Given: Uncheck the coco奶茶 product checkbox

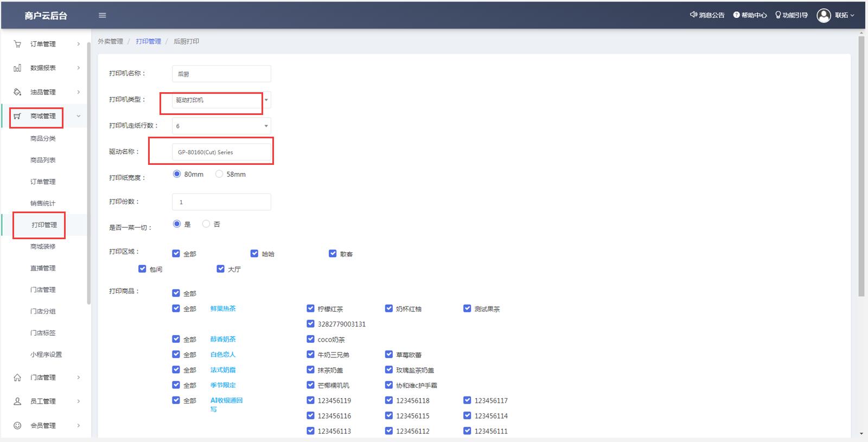Looking at the screenshot, I should pyautogui.click(x=310, y=339).
